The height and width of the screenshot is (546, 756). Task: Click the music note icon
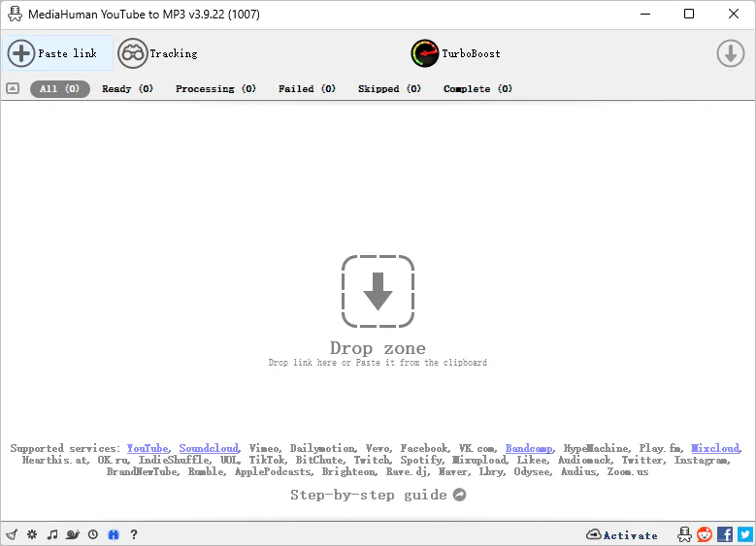pos(52,534)
